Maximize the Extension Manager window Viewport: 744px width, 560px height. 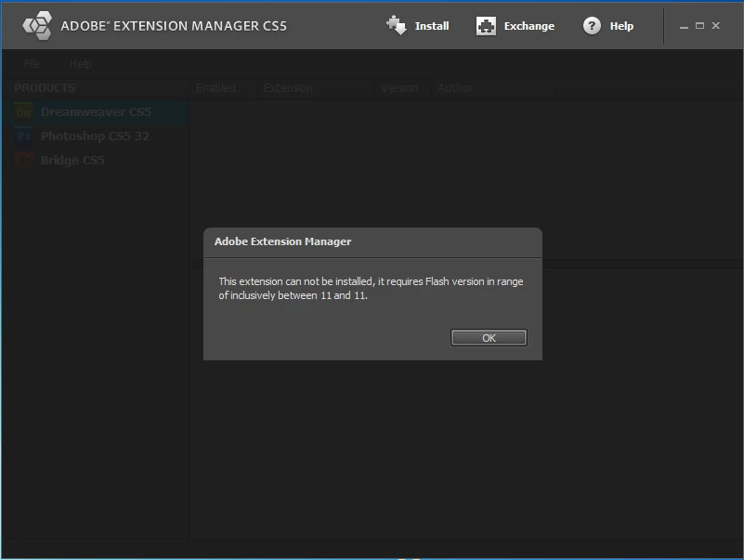pos(699,26)
